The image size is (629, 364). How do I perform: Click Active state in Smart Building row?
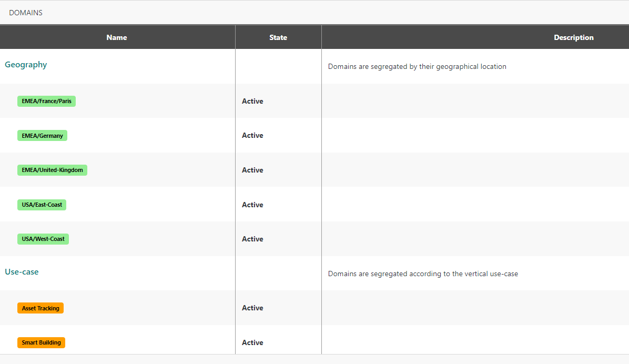pos(252,342)
